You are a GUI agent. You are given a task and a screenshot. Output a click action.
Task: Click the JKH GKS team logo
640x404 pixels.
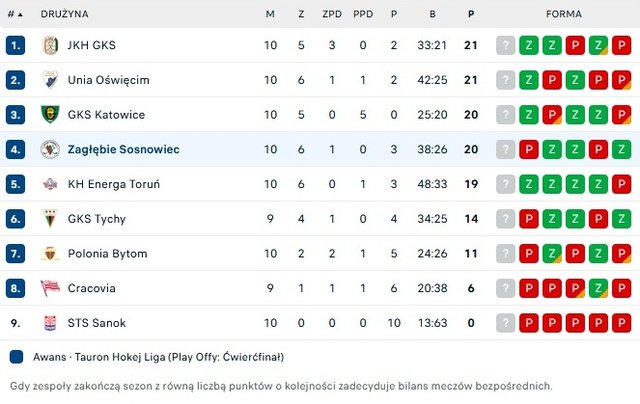(x=50, y=45)
